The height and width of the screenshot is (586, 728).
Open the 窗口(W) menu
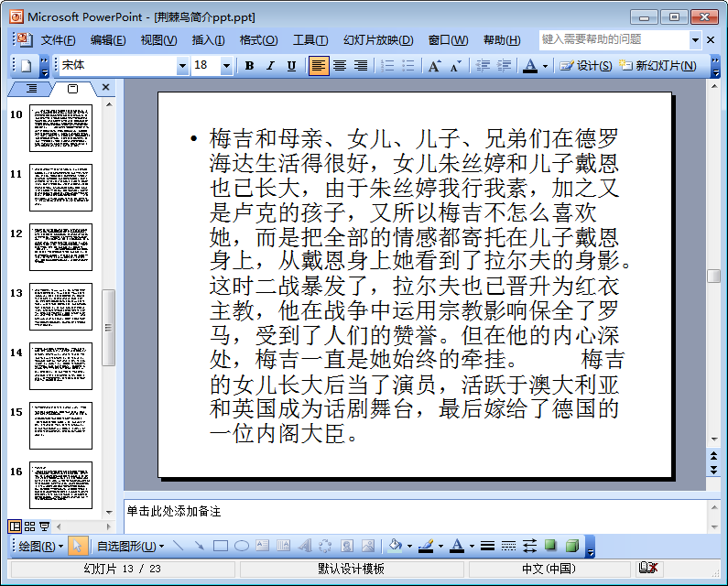click(x=448, y=40)
